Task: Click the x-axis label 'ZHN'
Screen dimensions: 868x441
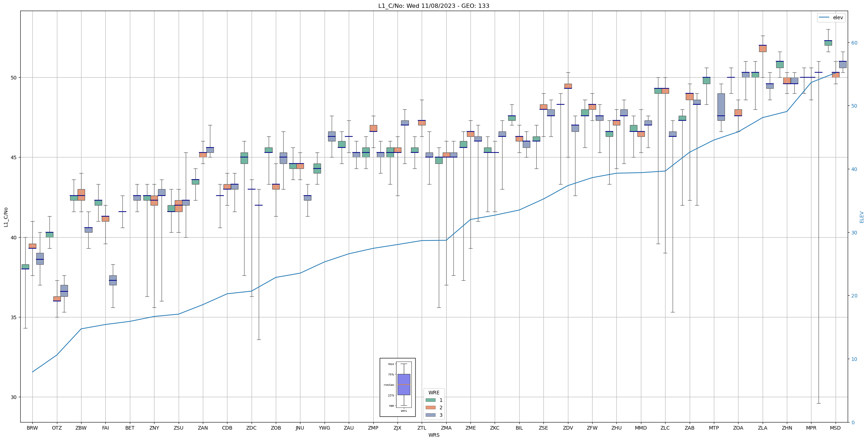Action: tap(787, 428)
